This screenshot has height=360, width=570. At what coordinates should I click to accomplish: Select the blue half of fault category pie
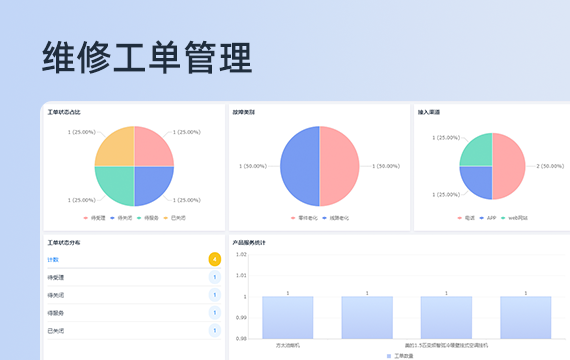[300, 166]
